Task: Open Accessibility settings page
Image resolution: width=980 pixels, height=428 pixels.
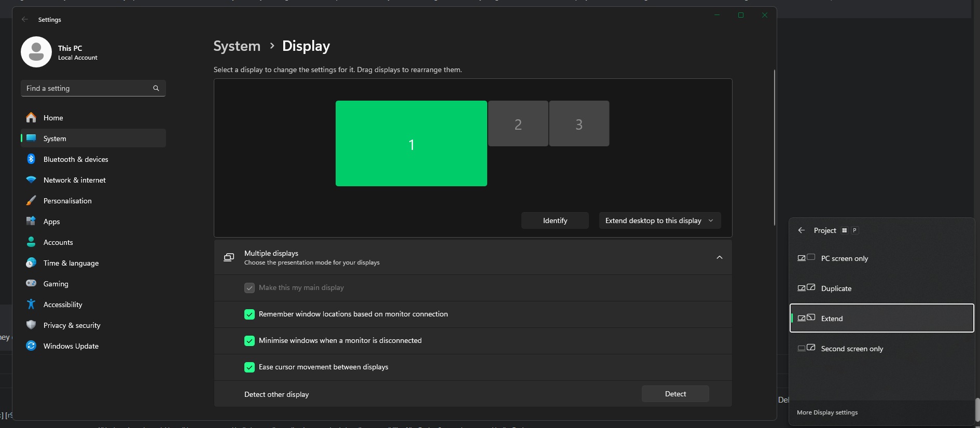Action: (x=93, y=305)
